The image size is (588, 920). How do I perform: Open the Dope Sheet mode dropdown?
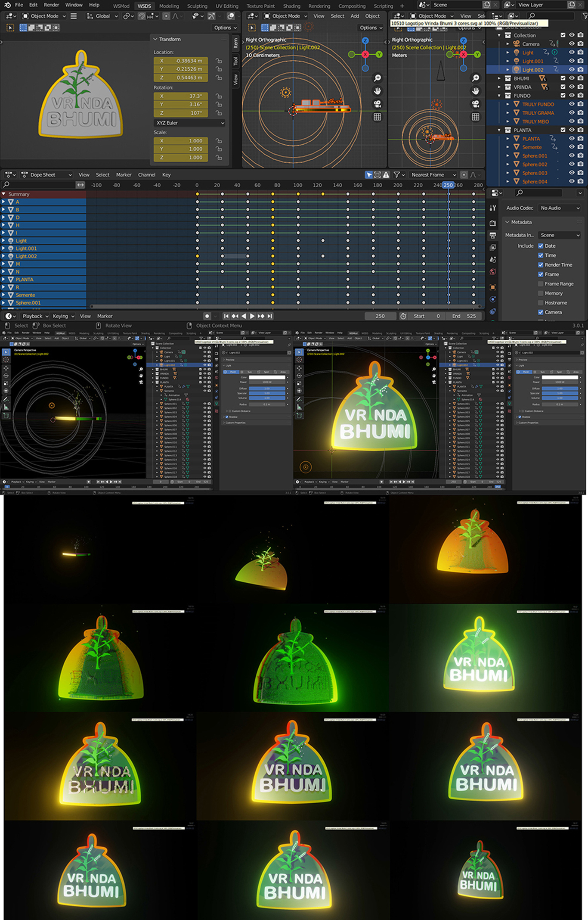click(x=46, y=175)
